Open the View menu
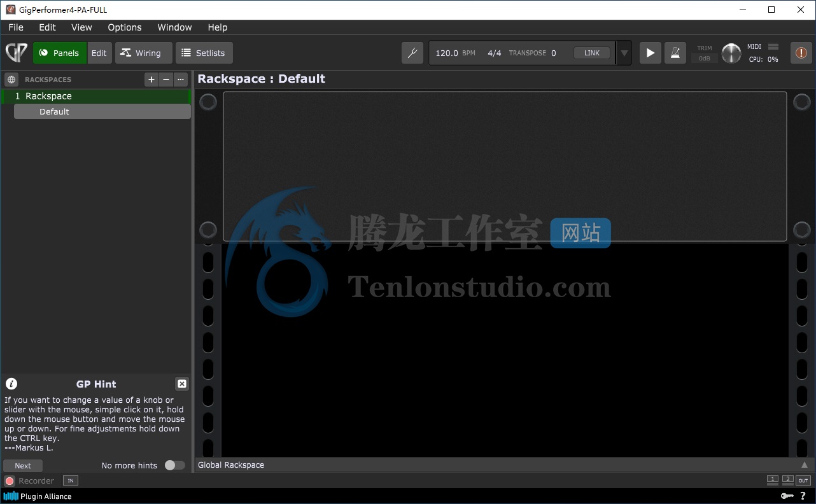The image size is (816, 504). 81,27
